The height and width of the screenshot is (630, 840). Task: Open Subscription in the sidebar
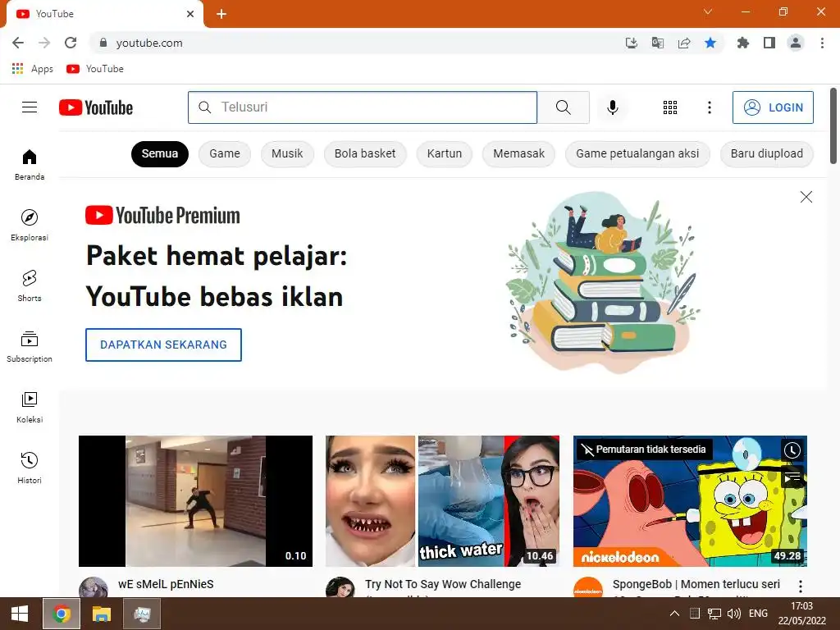[x=30, y=347]
